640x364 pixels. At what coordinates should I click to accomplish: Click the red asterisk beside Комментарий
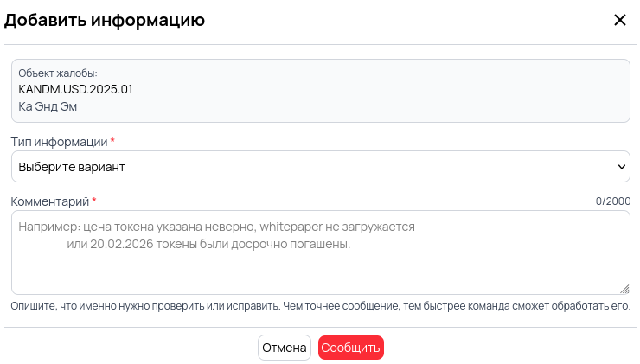[94, 201]
